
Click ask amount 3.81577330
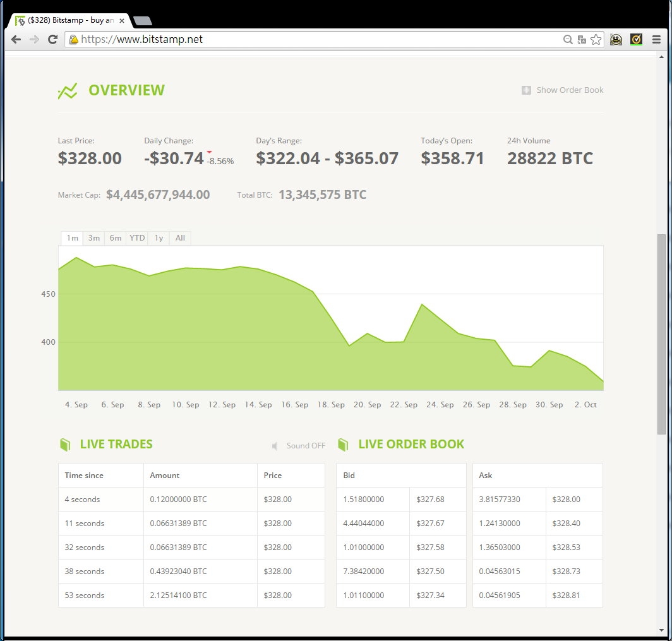click(x=500, y=499)
